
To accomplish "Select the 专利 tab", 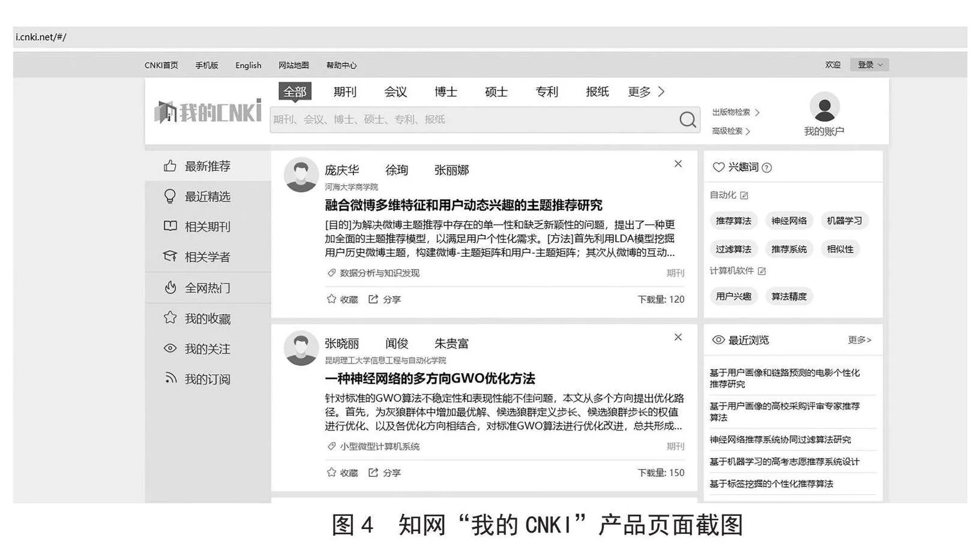I will tap(547, 92).
